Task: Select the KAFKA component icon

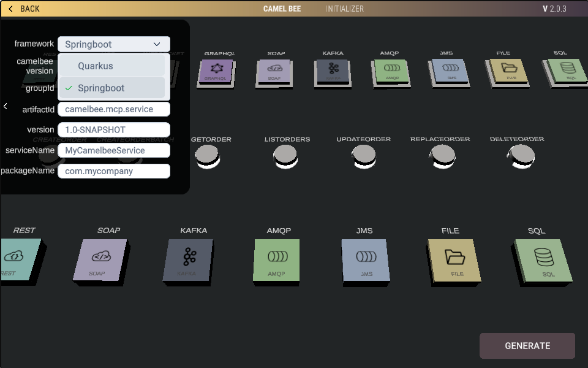Action: pyautogui.click(x=333, y=71)
